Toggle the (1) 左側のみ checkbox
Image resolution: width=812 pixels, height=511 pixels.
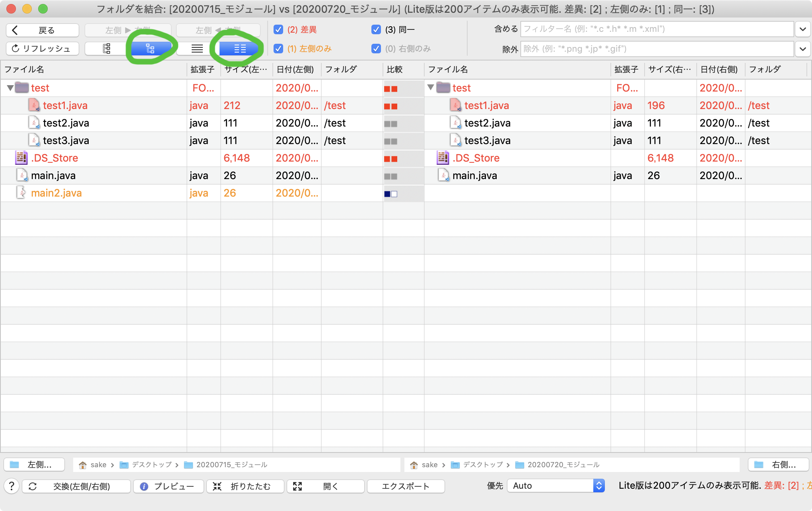pos(278,49)
